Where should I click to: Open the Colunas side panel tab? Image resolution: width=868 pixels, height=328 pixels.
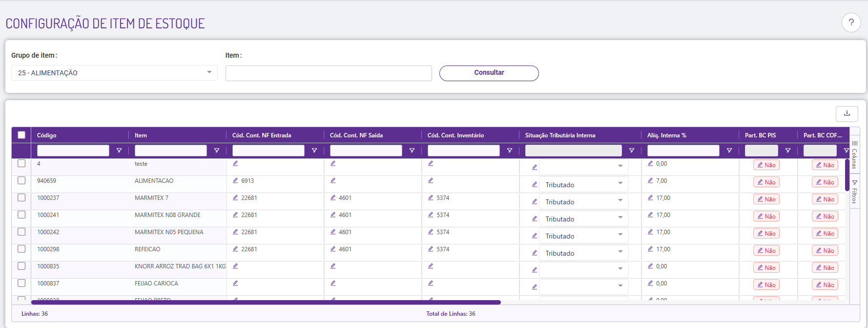[x=854, y=155]
